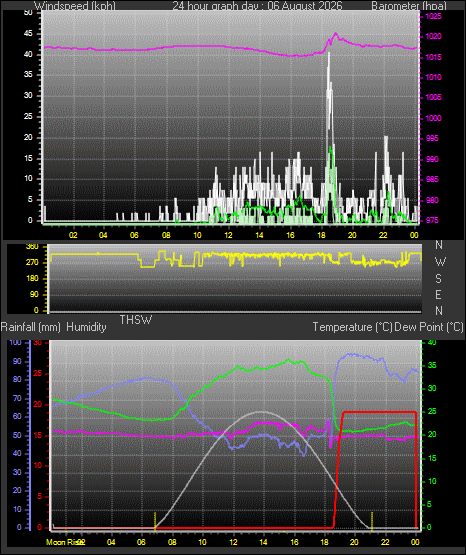Click the 90 wind direction axis value

pyautogui.click(x=34, y=294)
